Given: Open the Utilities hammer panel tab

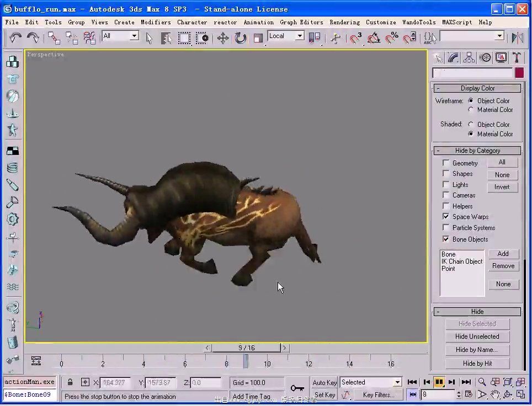Looking at the screenshot, I should pos(517,58).
